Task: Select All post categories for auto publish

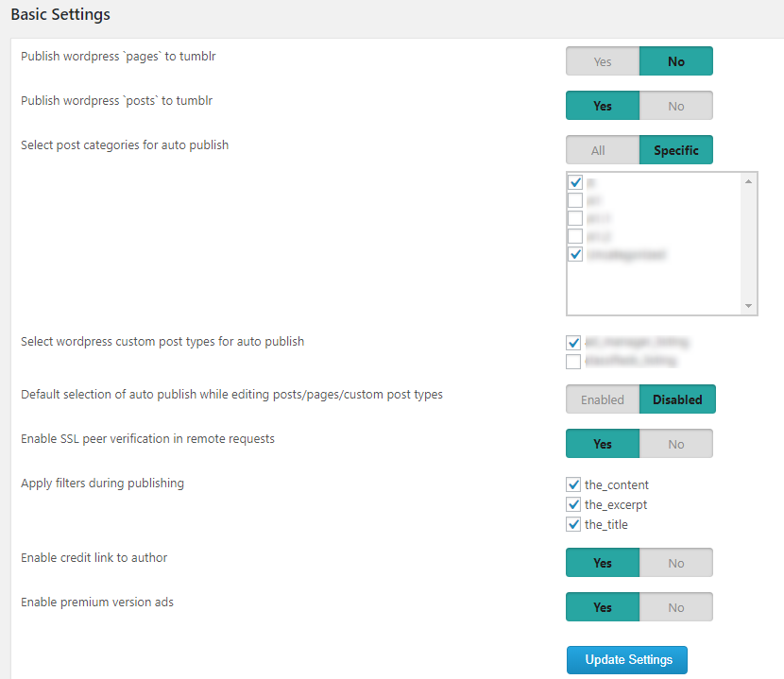Action: [602, 149]
